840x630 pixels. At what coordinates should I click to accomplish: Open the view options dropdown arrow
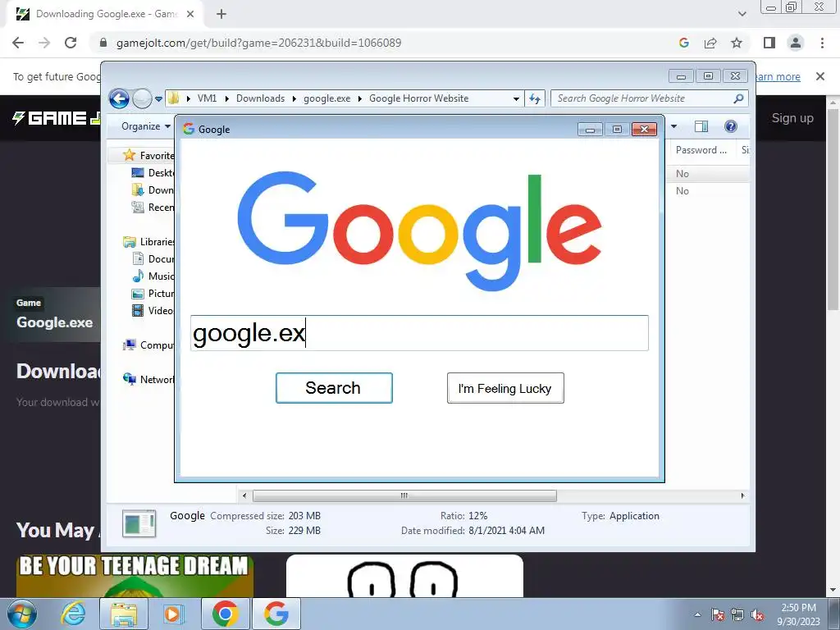[x=674, y=126]
